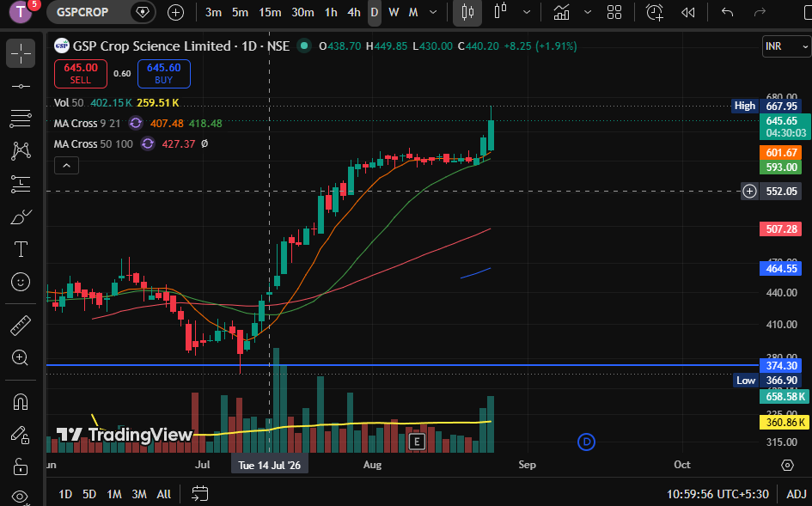The image size is (812, 506).
Task: Open the dividend D marker
Action: (x=586, y=442)
